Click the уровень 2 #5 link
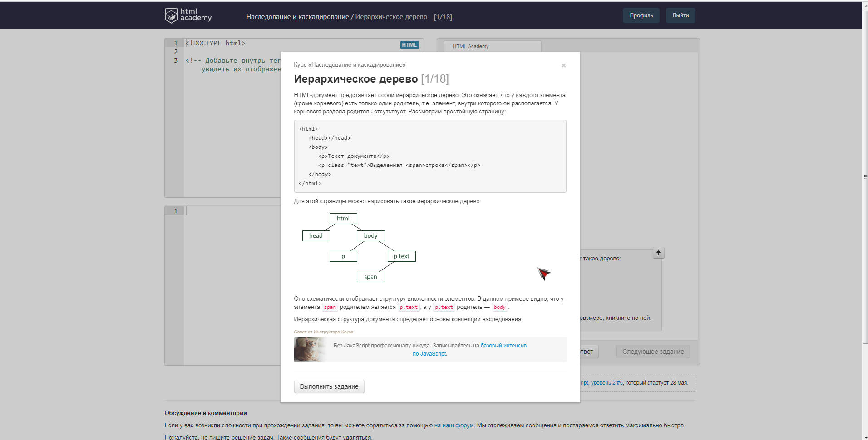The height and width of the screenshot is (440, 868). click(x=607, y=383)
